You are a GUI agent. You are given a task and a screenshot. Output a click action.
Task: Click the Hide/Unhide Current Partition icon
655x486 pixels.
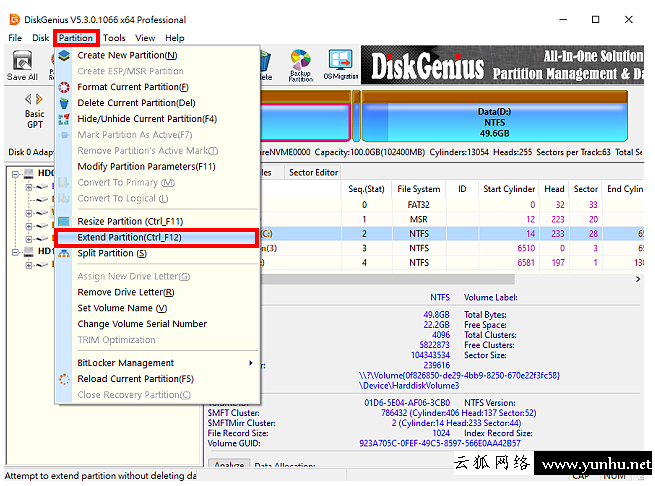[x=64, y=119]
